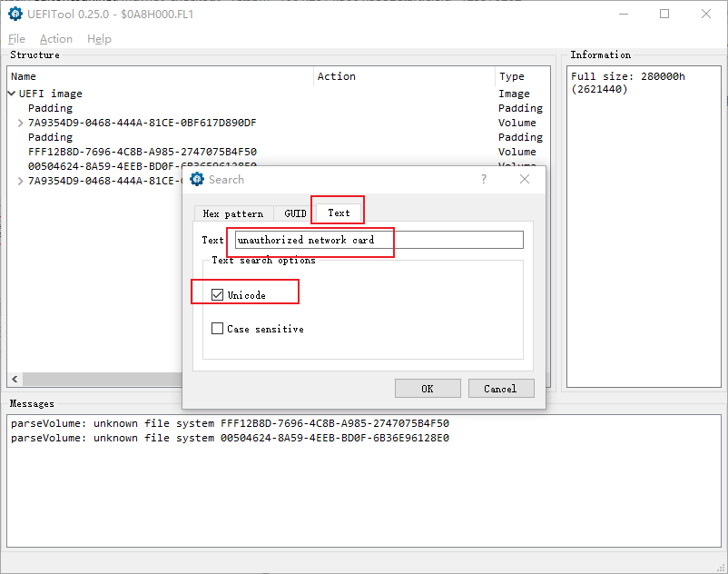Confirm search with OK button
This screenshot has width=728, height=574.
pos(428,389)
